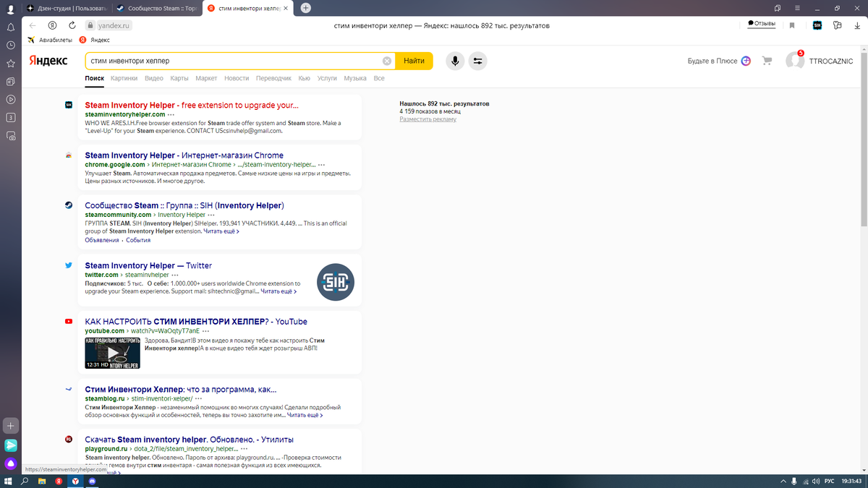Add app with sidebar plus button
Screen dimensions: 868x488
(x=11, y=426)
